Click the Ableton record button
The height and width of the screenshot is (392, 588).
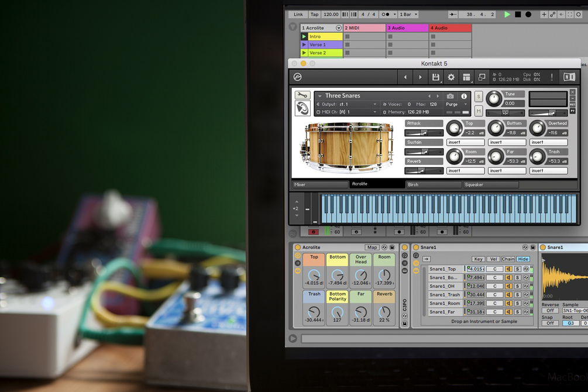tap(528, 14)
